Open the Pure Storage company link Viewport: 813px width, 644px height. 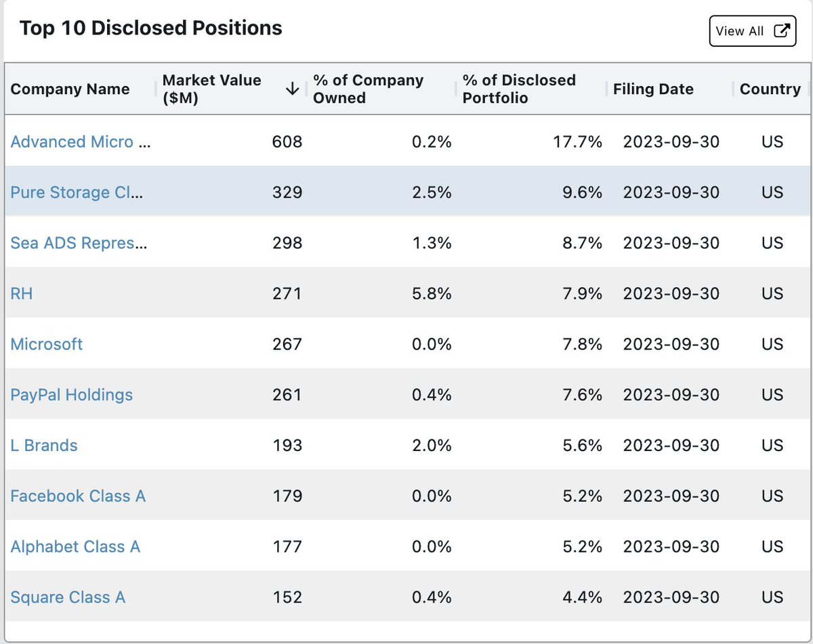[77, 192]
